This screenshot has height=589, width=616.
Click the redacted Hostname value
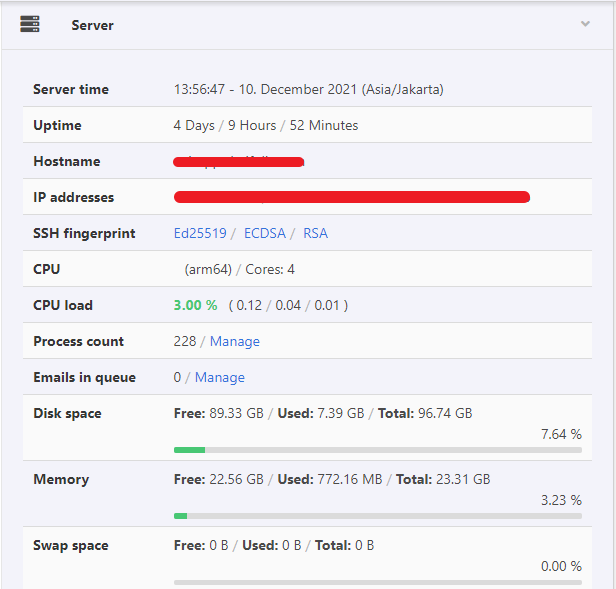(238, 161)
